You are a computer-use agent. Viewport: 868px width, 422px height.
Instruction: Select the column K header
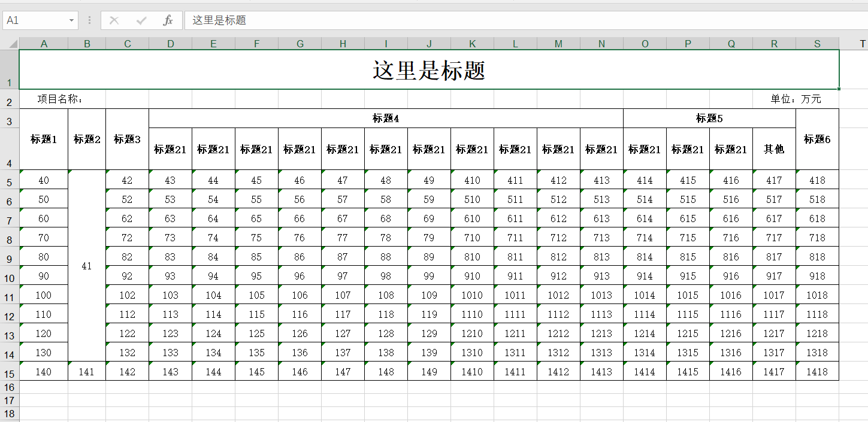[473, 44]
